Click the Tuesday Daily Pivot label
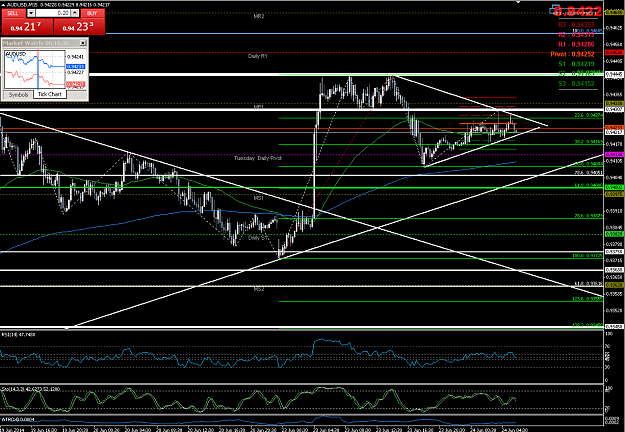 point(258,158)
